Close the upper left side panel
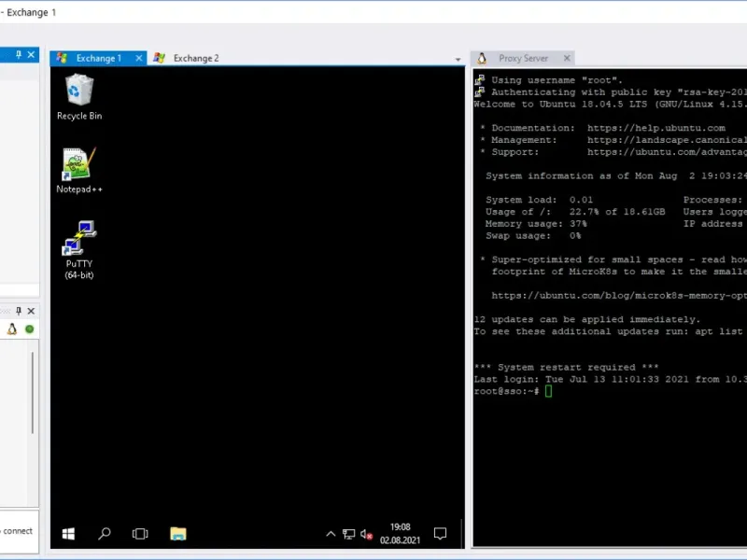The height and width of the screenshot is (560, 747). [31, 55]
